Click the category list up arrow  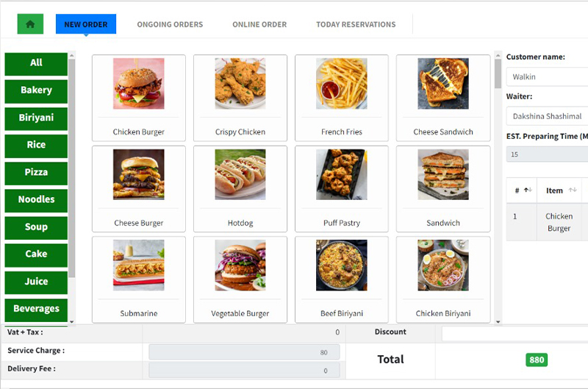71,56
